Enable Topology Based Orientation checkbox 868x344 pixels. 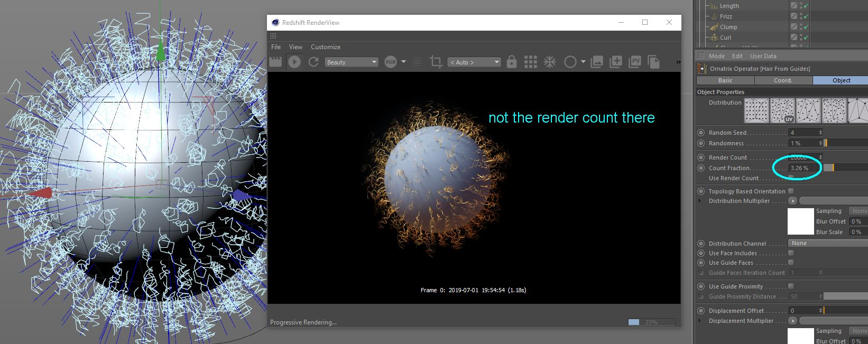[x=791, y=191]
